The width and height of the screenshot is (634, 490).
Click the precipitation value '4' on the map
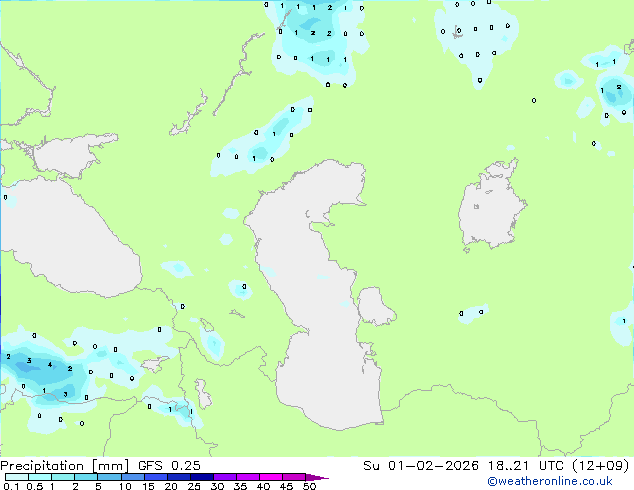50,365
